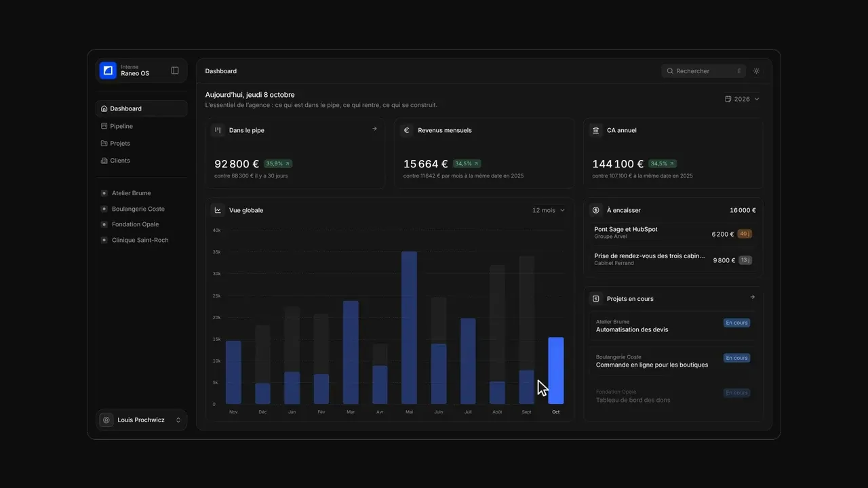Open the Dashboard sidebar item

141,108
